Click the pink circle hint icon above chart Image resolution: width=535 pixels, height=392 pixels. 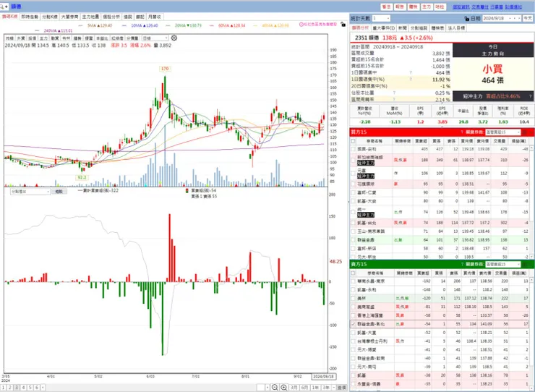coord(301,25)
